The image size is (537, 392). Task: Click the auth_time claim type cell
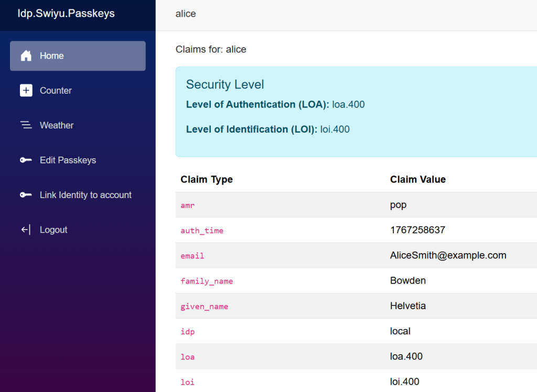(202, 231)
